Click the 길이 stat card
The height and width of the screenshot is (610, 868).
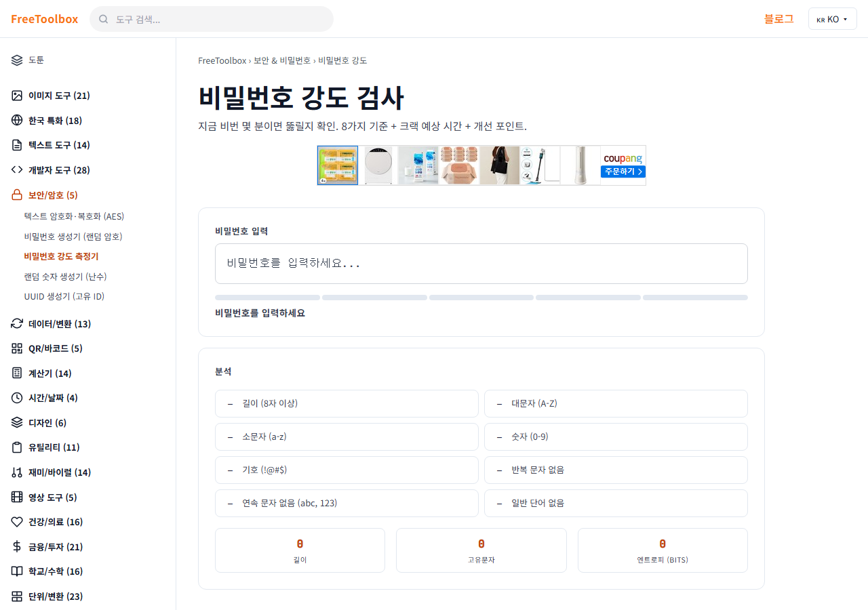pos(300,550)
